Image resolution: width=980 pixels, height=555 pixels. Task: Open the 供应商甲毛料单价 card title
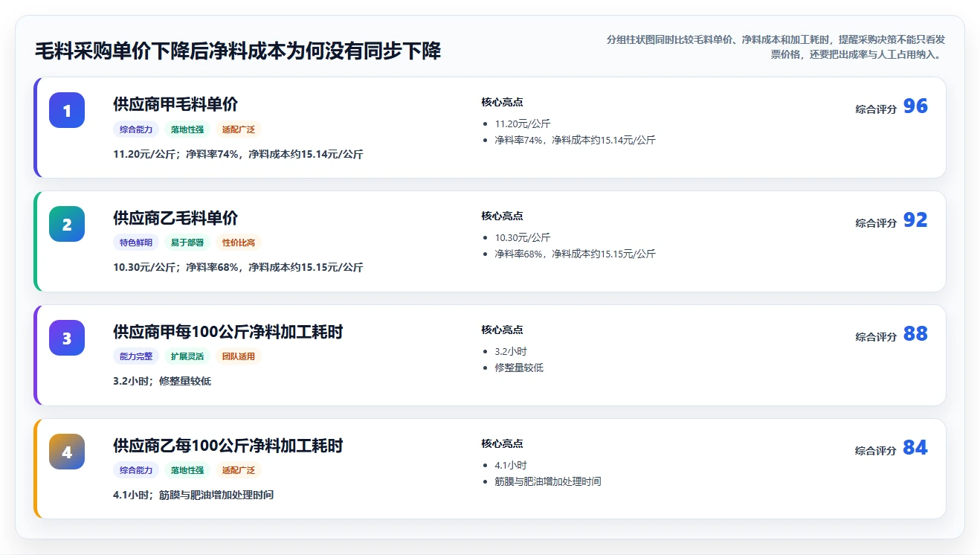point(175,104)
